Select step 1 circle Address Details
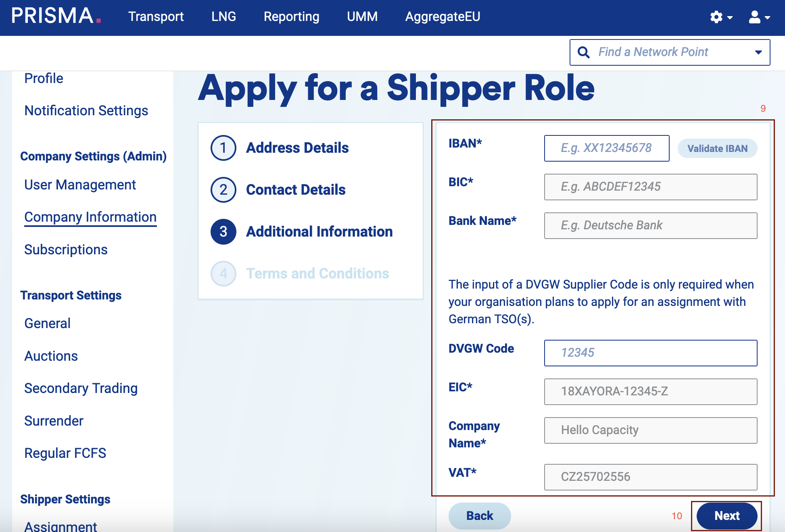This screenshot has width=785, height=532. tap(223, 148)
